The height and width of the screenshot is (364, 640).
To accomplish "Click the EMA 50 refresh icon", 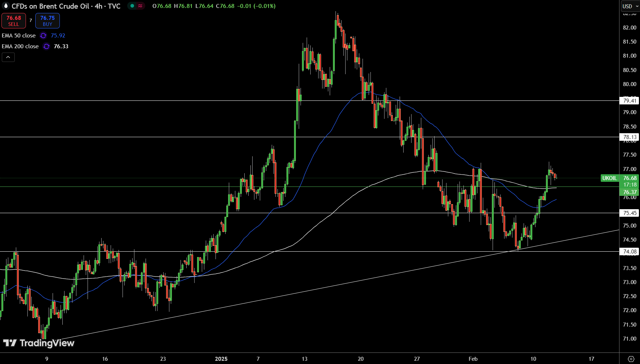I will pos(43,36).
